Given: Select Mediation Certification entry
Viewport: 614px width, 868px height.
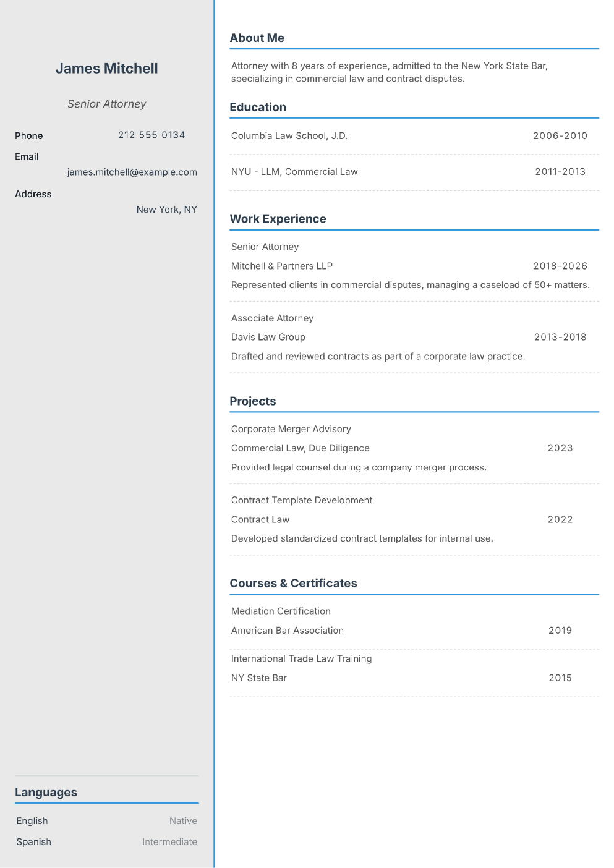Looking at the screenshot, I should point(281,611).
